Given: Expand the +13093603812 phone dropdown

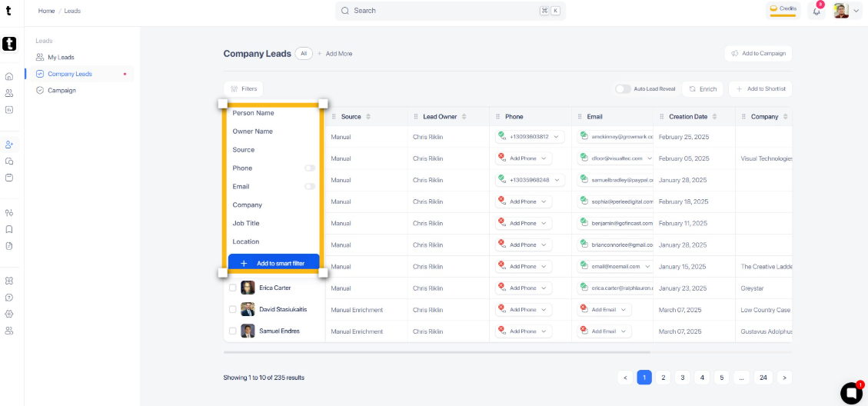Looking at the screenshot, I should (556, 137).
